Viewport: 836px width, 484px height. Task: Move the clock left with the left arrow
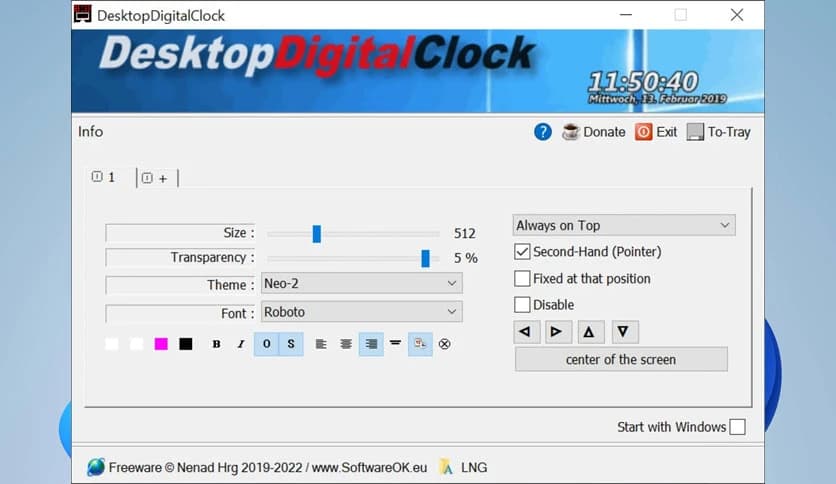[x=527, y=332]
